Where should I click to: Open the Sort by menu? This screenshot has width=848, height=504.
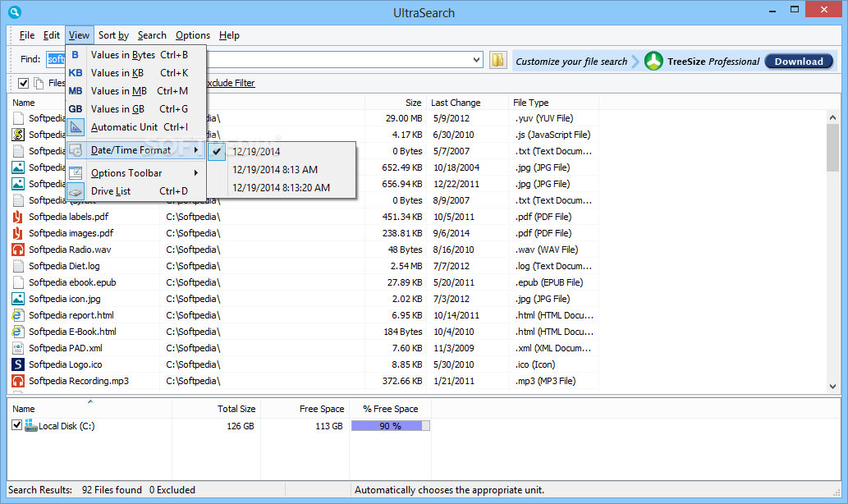point(113,35)
